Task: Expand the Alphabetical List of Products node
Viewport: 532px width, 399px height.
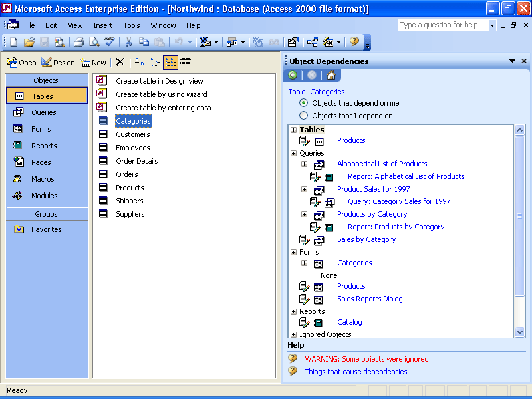Action: [x=304, y=164]
